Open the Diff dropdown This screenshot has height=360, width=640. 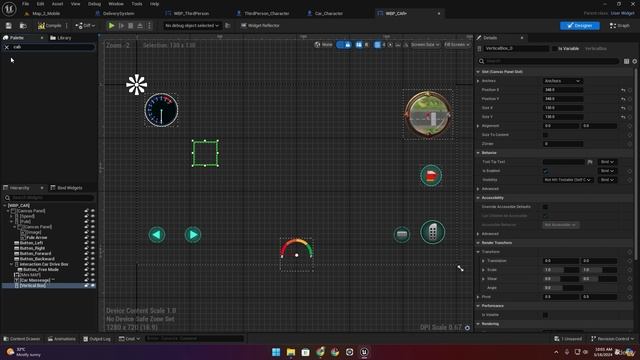point(85,26)
